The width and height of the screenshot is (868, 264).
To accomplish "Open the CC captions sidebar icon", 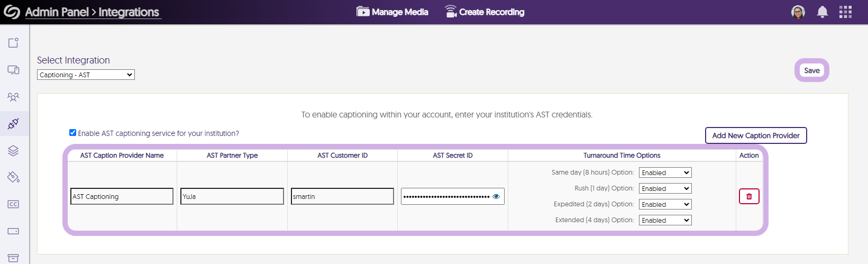I will (13, 204).
